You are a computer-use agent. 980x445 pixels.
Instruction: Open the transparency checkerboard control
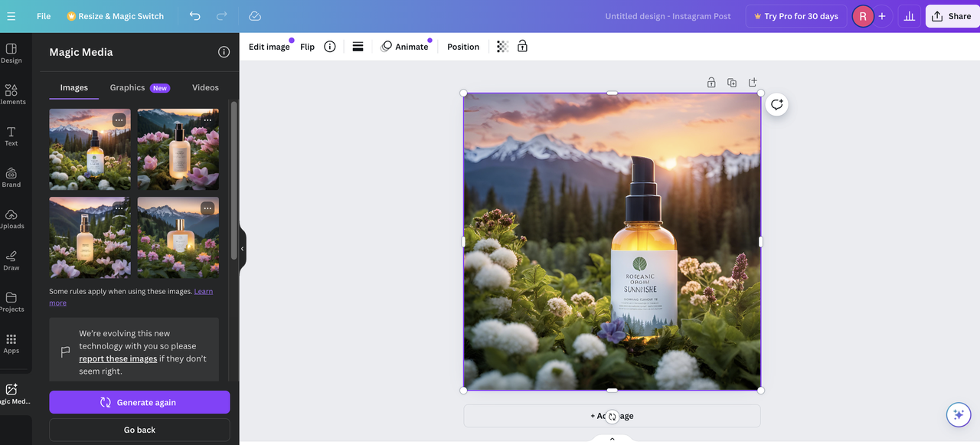502,47
